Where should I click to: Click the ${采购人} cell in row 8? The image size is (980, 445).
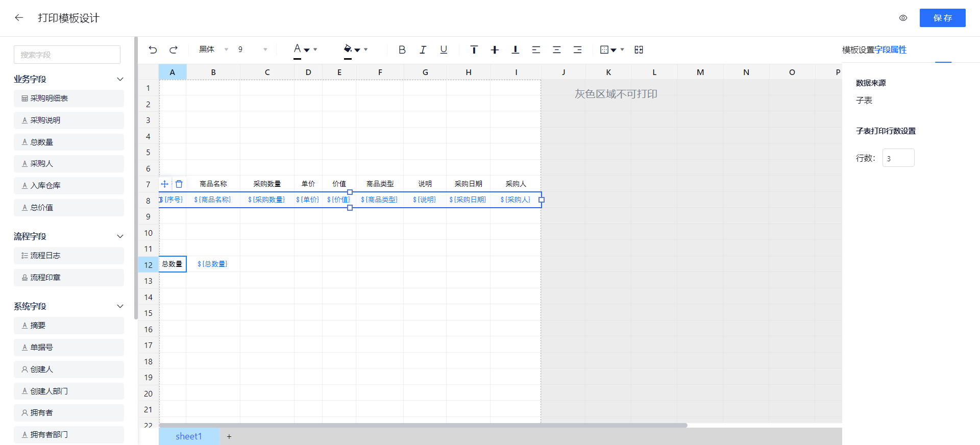(516, 200)
